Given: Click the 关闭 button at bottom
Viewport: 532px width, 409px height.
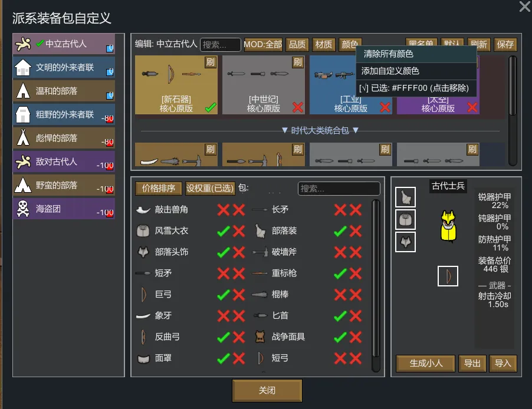Looking at the screenshot, I should pos(267,390).
